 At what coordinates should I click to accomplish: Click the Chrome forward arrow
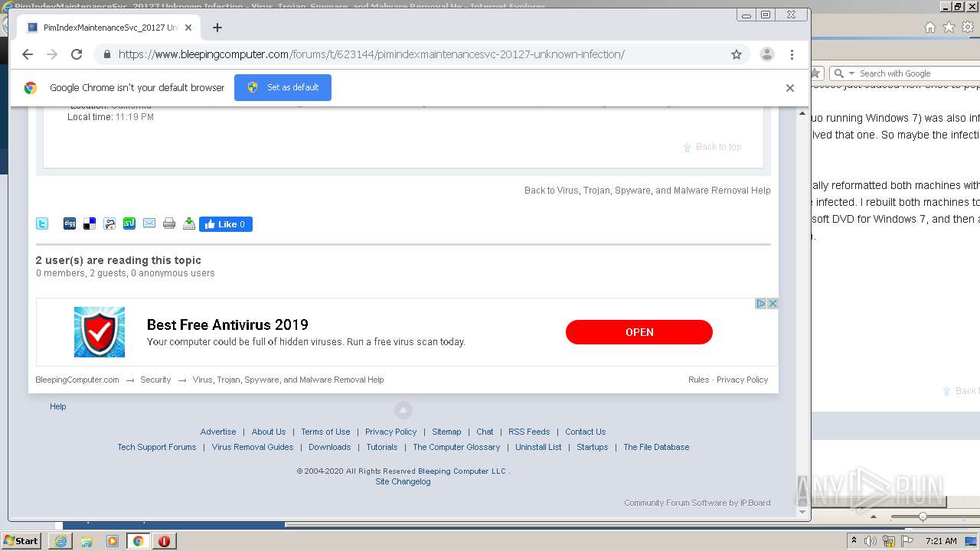(x=52, y=54)
